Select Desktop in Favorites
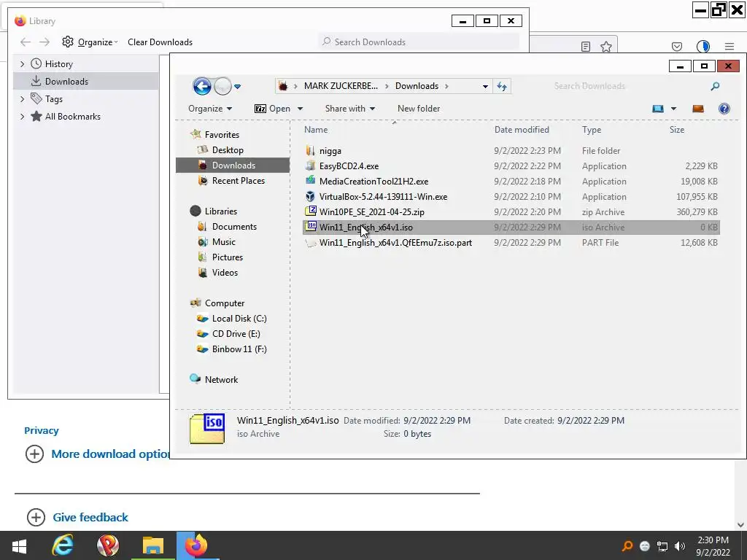The width and height of the screenshot is (747, 560). click(x=228, y=150)
